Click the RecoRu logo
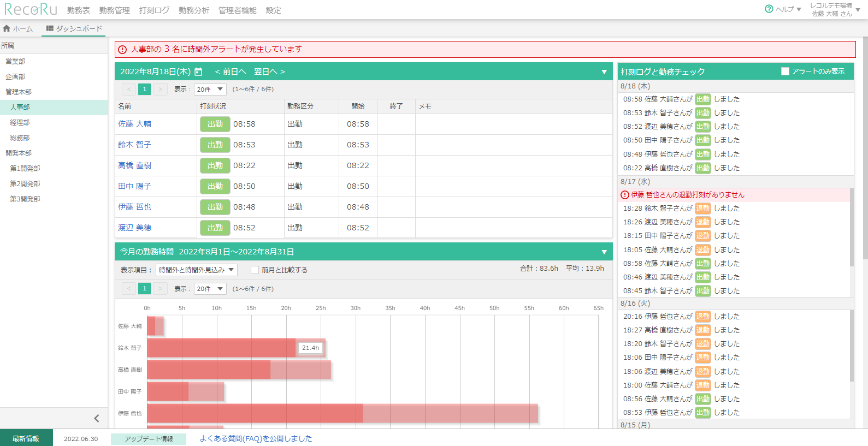This screenshot has width=868, height=446. tap(31, 9)
